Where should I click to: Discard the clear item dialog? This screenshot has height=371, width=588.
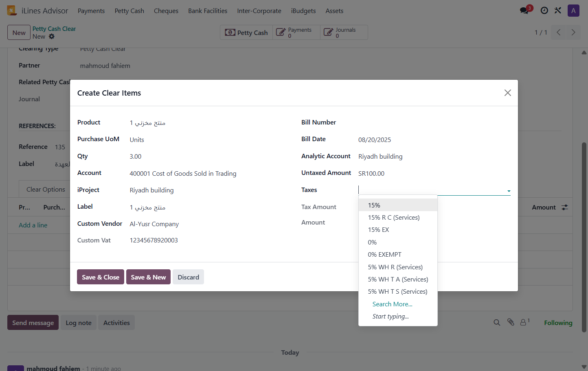[x=188, y=277]
